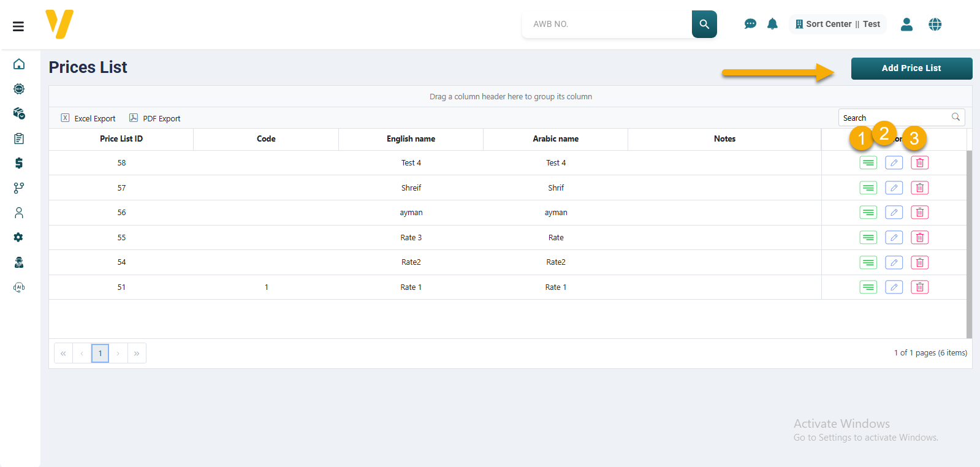
Task: View details of price list Rate 3
Action: tap(868, 237)
